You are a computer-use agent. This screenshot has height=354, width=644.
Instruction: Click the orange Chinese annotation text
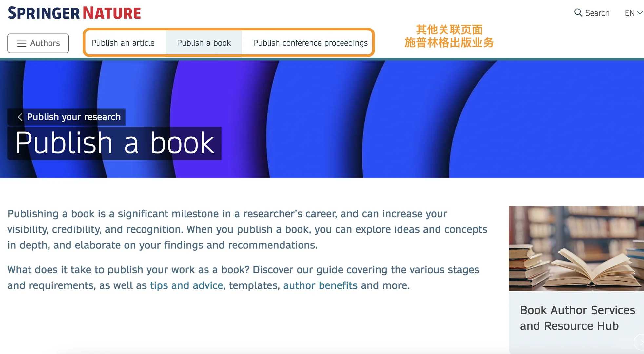point(449,36)
